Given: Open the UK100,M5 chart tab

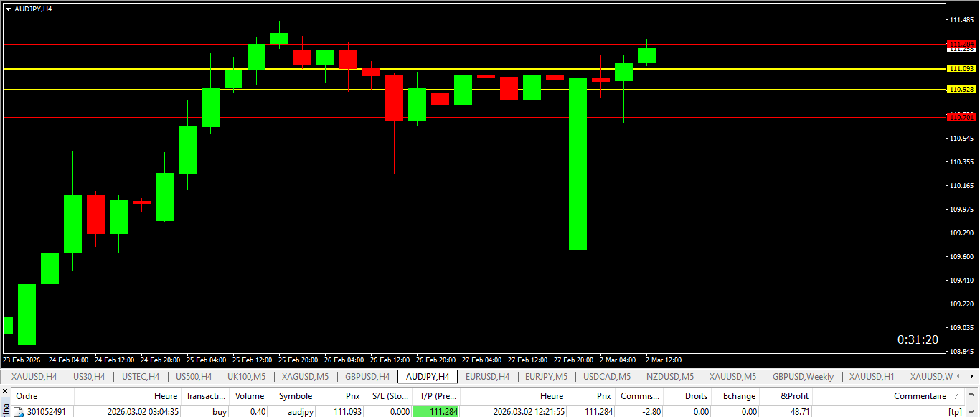Looking at the screenshot, I should 246,376.
